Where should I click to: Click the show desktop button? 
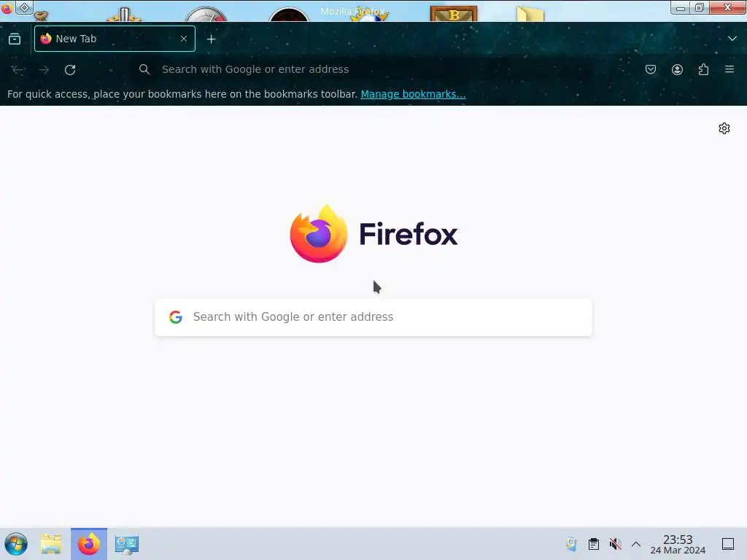[x=728, y=544]
